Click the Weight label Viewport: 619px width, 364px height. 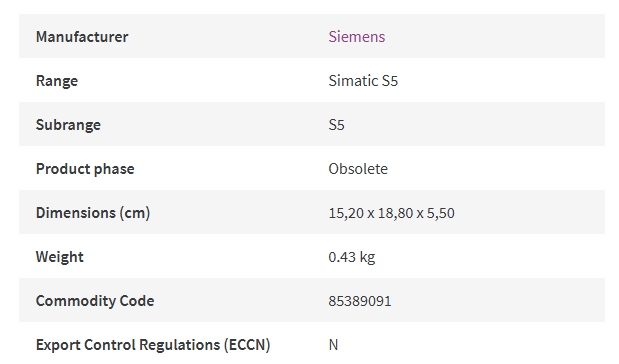click(x=60, y=257)
